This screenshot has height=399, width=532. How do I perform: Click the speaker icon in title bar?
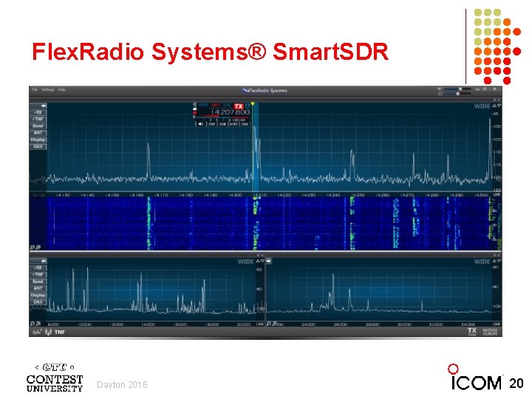[440, 89]
